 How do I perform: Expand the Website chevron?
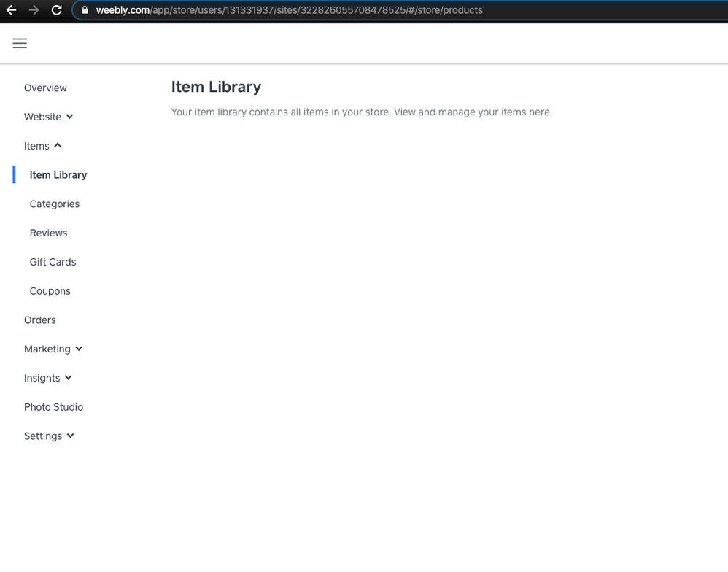(70, 117)
